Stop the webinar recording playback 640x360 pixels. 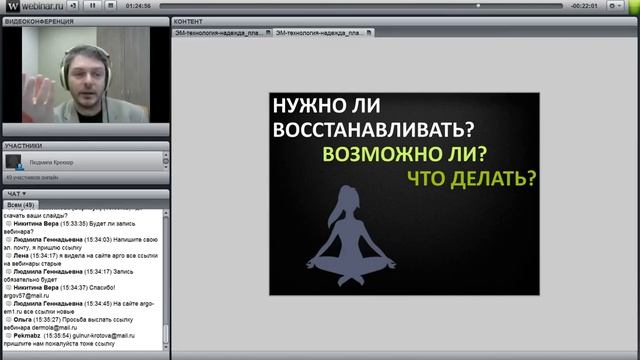coord(110,6)
